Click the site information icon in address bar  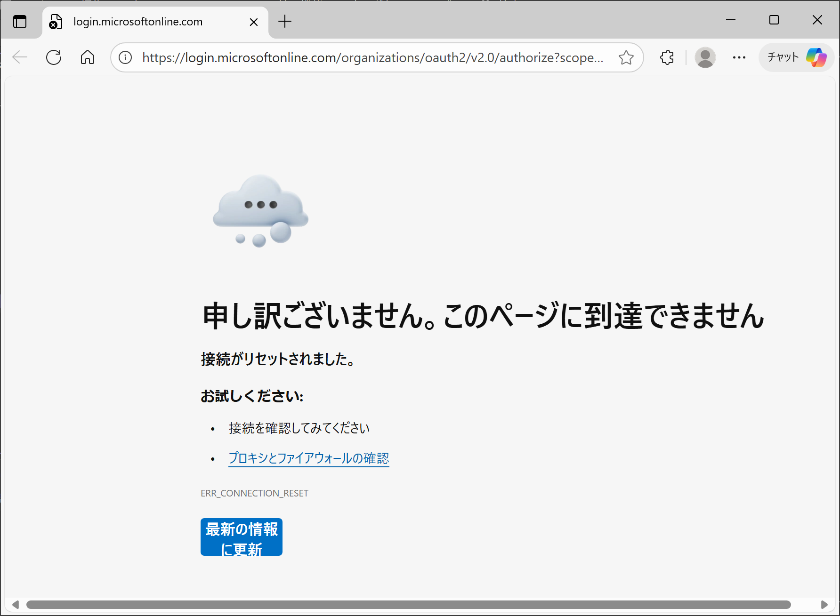[125, 57]
